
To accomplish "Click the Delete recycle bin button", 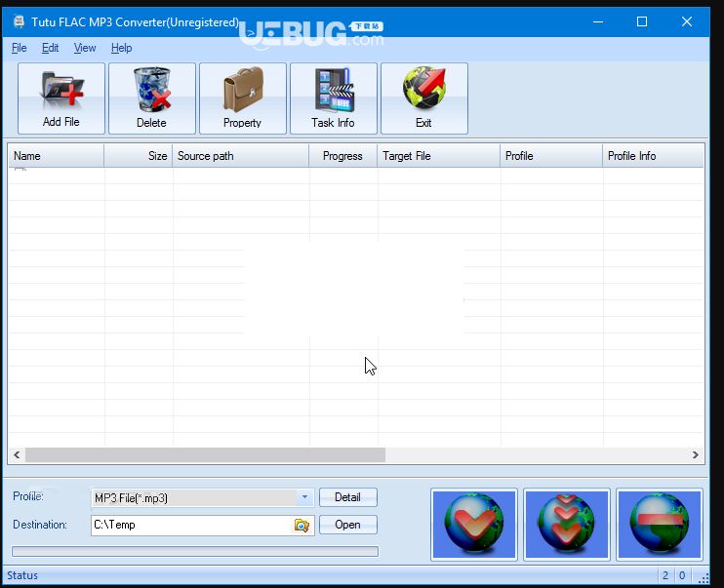I will pos(152,98).
